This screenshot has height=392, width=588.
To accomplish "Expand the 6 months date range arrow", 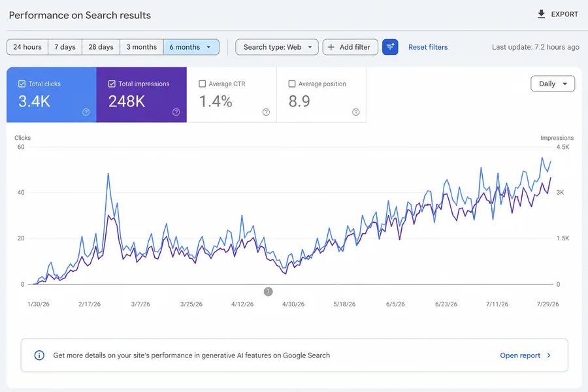I will (208, 47).
